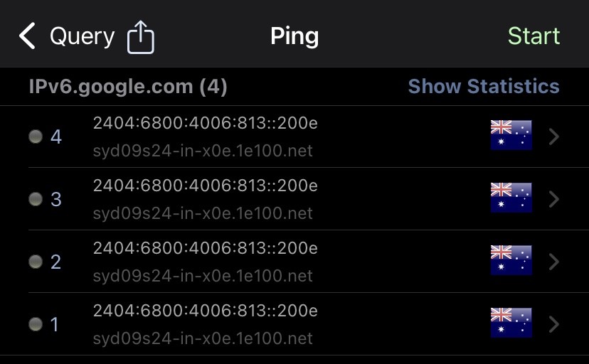
Task: Click the status dot beside ping 4
Action: pos(35,137)
